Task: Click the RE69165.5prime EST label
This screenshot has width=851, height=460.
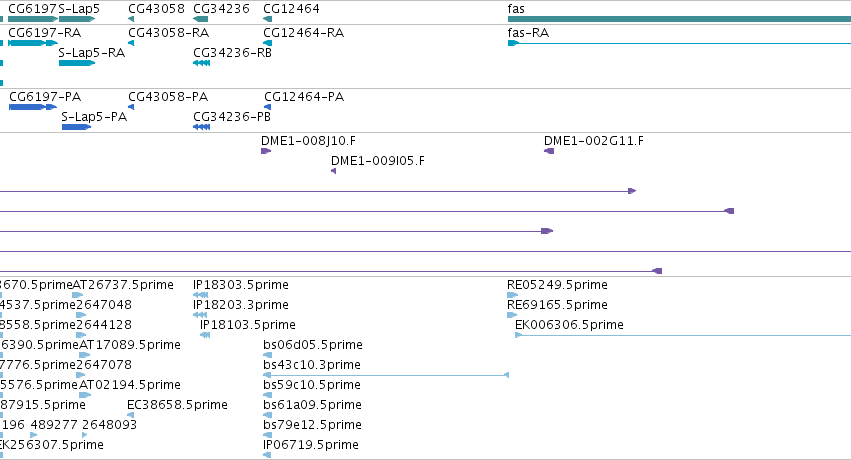Action: (557, 305)
